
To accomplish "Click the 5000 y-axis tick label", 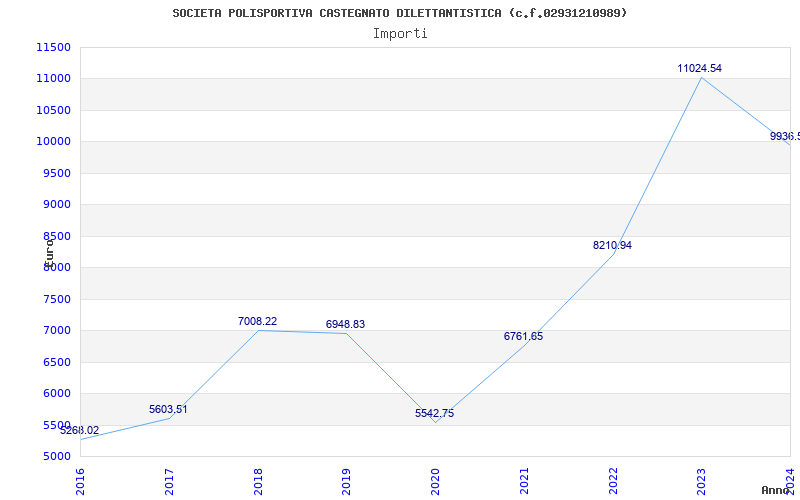I will tap(56, 457).
